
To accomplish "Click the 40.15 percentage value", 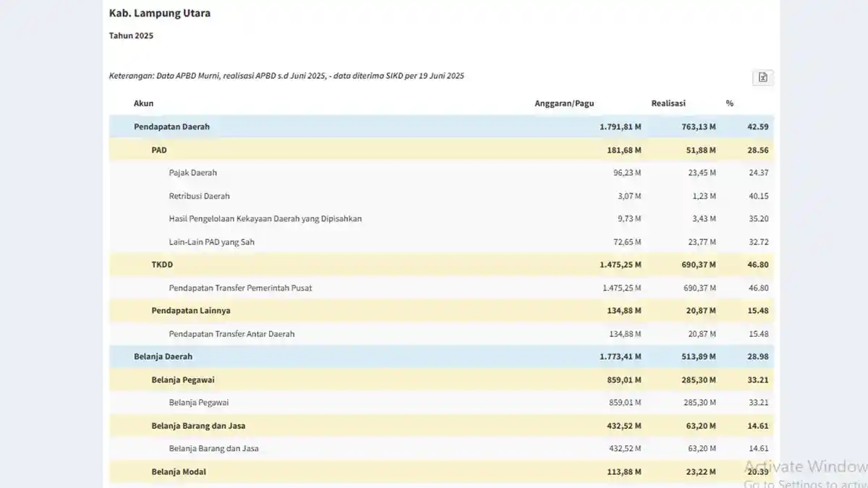I will [759, 196].
